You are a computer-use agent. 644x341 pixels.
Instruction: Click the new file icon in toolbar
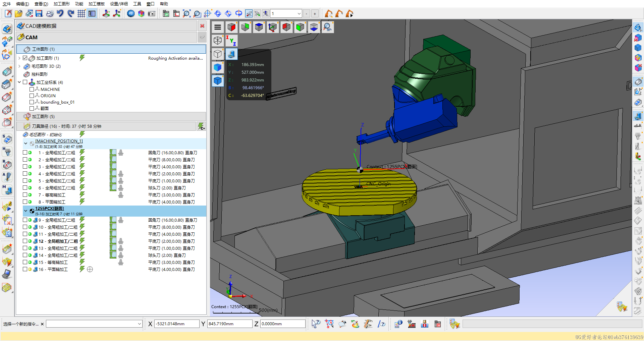click(x=8, y=13)
